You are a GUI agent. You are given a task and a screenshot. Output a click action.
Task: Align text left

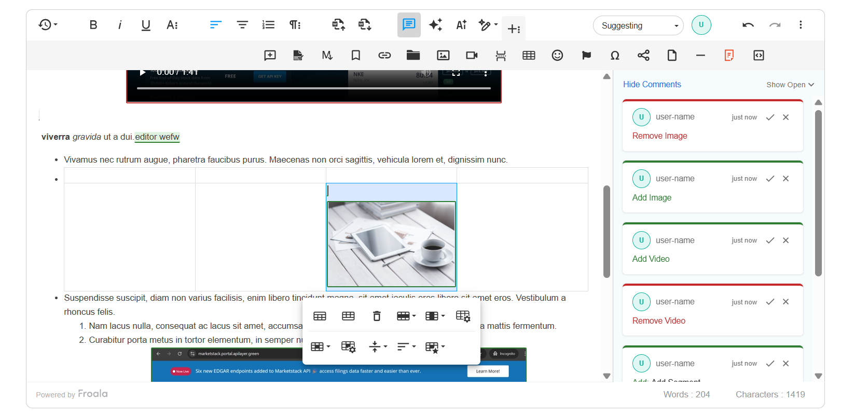216,25
